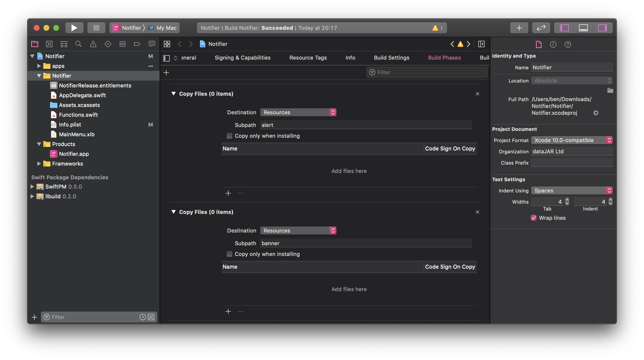The width and height of the screenshot is (644, 360).
Task: Uncheck the Wrap lines checkbox
Action: [x=533, y=218]
